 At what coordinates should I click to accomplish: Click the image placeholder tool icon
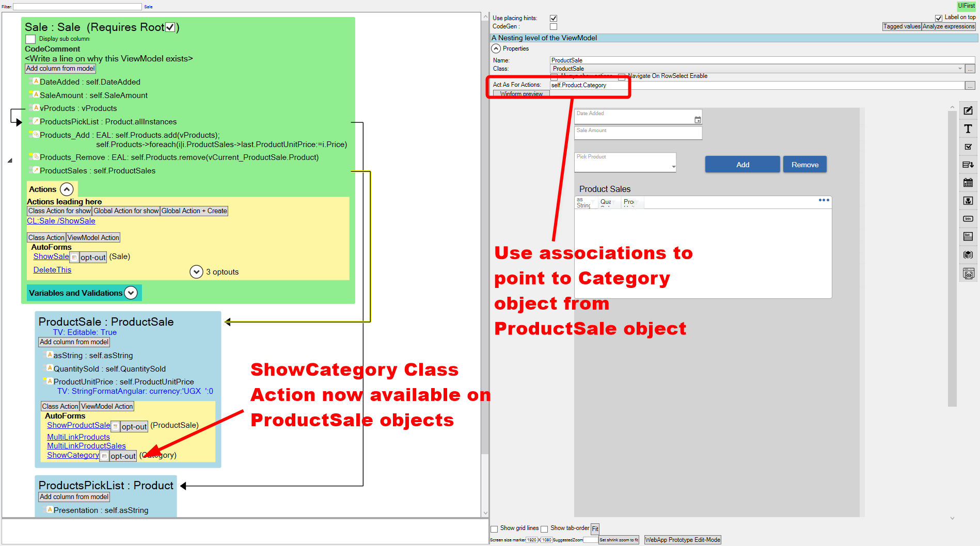pos(968,201)
